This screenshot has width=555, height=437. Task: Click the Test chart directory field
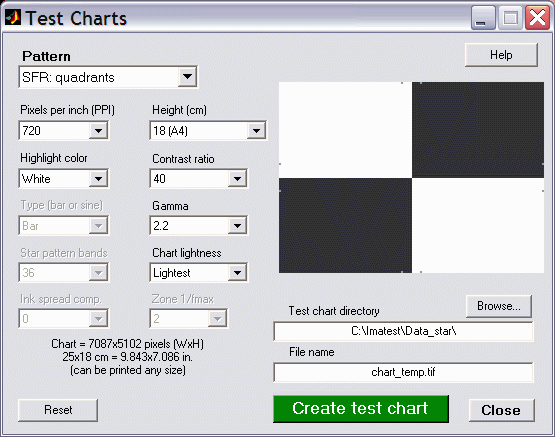[x=403, y=331]
